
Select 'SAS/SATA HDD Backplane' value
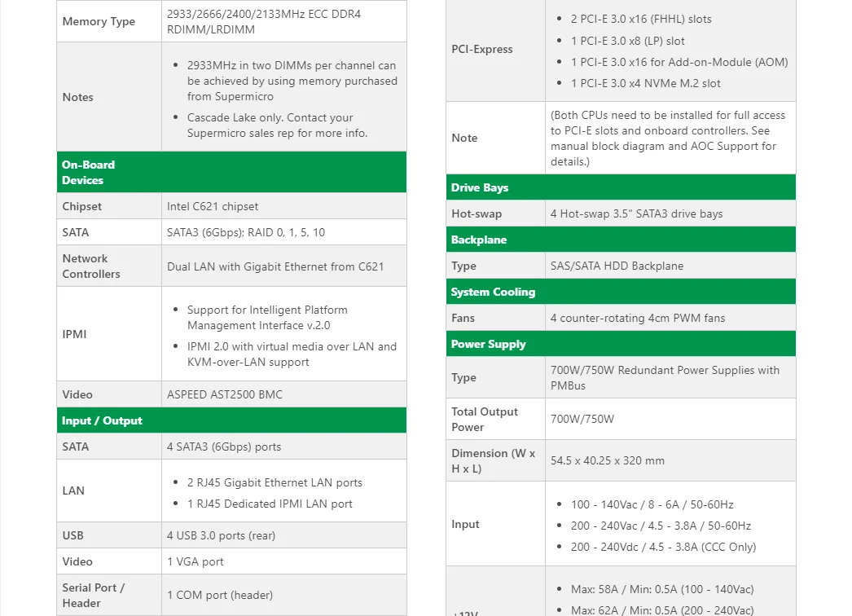pyautogui.click(x=617, y=266)
